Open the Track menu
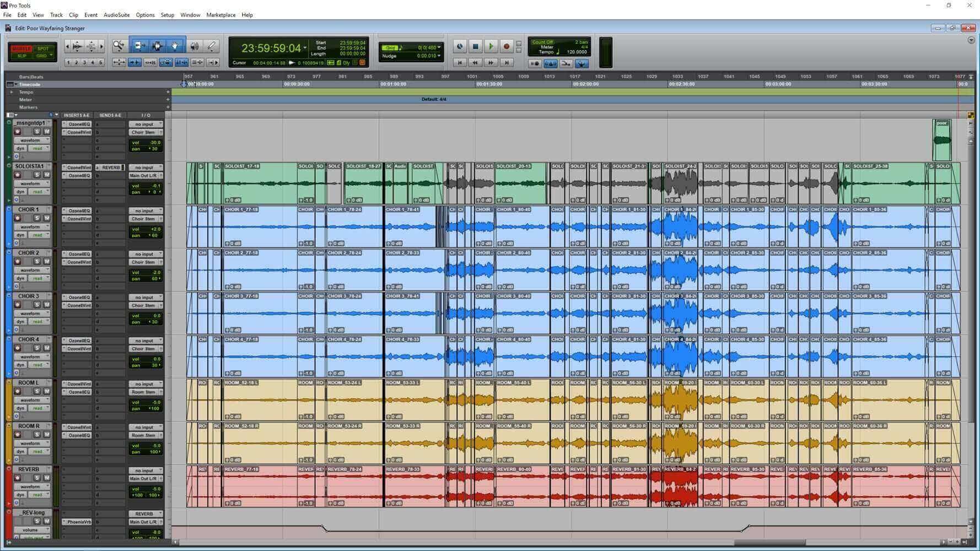This screenshot has height=551, width=980. [x=56, y=15]
